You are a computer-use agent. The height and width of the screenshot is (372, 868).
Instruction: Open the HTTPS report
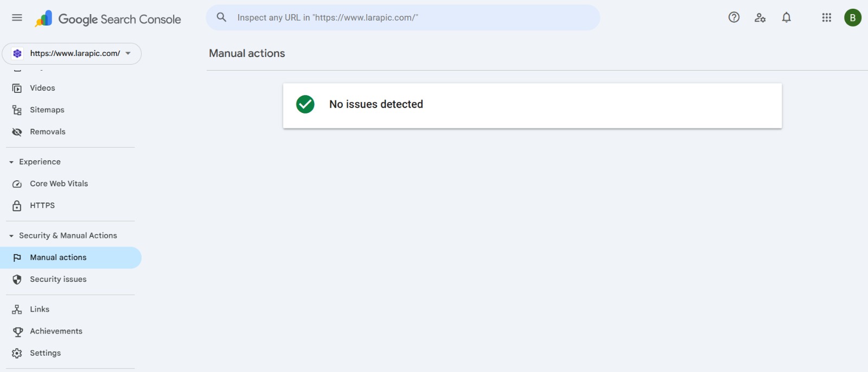(42, 206)
